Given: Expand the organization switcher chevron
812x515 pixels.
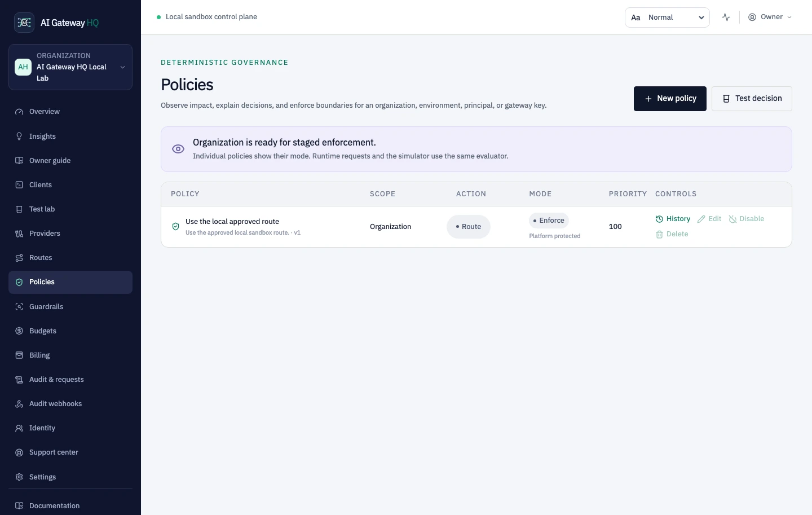Looking at the screenshot, I should (x=122, y=67).
